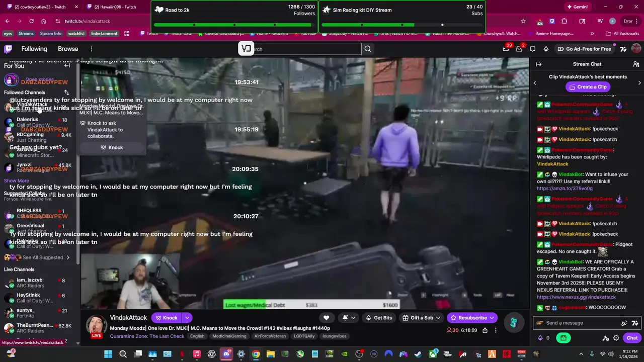Collapse Stream Chat panel arrow
This screenshot has width=644, height=362.
pos(538,64)
